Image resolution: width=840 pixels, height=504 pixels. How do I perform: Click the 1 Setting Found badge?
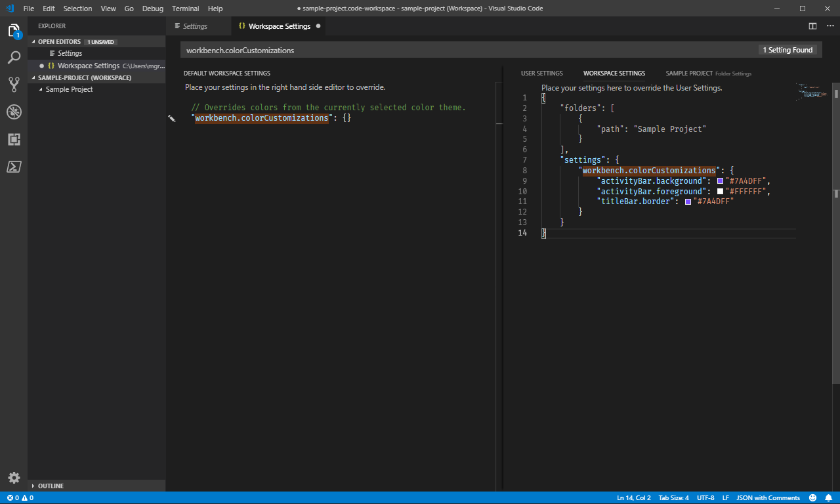tap(787, 50)
